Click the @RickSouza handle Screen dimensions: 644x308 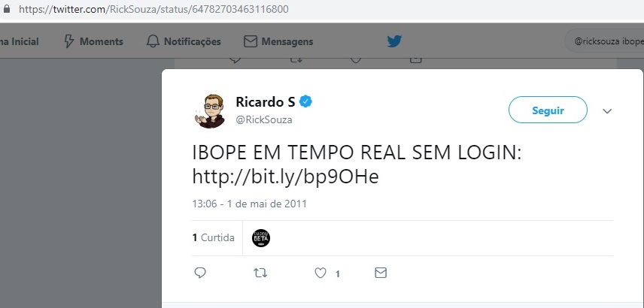[x=263, y=120]
